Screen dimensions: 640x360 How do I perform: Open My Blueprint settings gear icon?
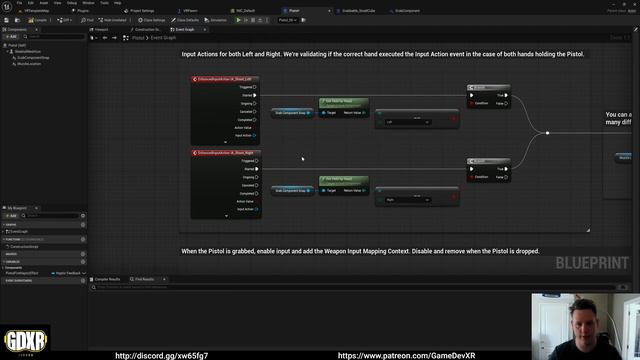click(83, 216)
